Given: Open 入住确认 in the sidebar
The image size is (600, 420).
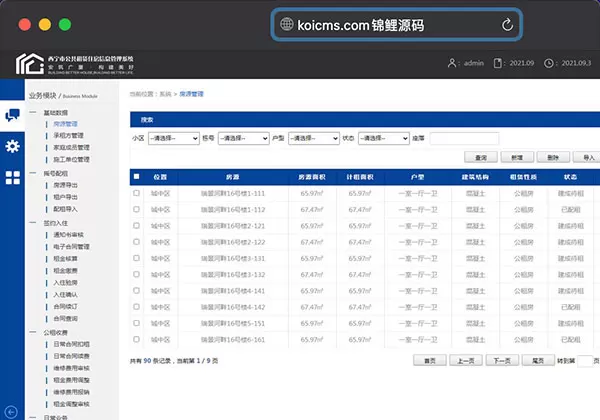Looking at the screenshot, I should 65,295.
